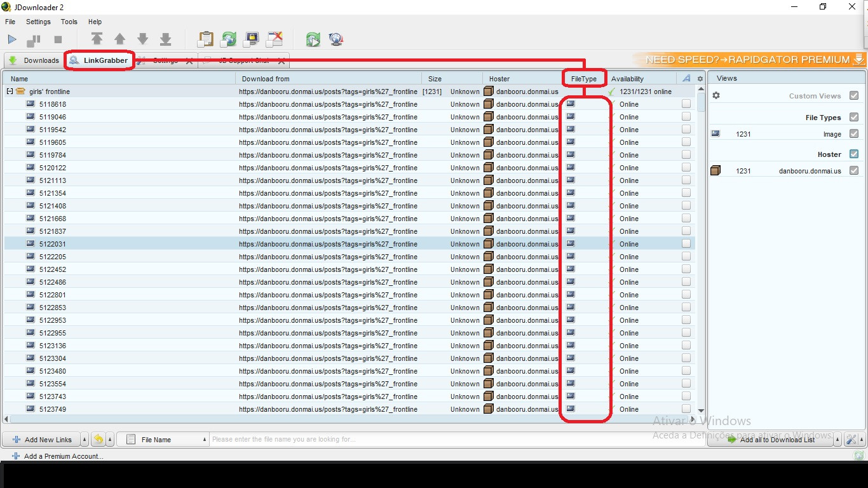Toggle Image filter checkbox
Viewport: 868px width, 488px height.
click(854, 133)
